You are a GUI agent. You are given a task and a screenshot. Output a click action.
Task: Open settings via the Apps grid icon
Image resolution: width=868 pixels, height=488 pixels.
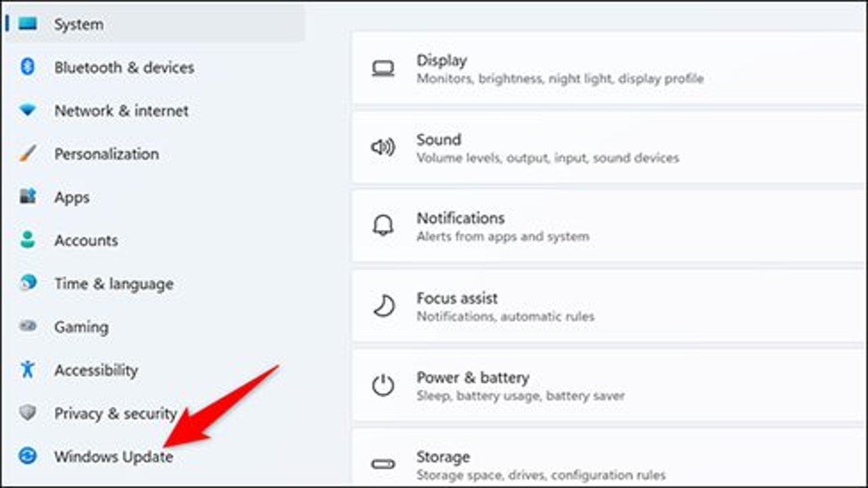point(27,197)
